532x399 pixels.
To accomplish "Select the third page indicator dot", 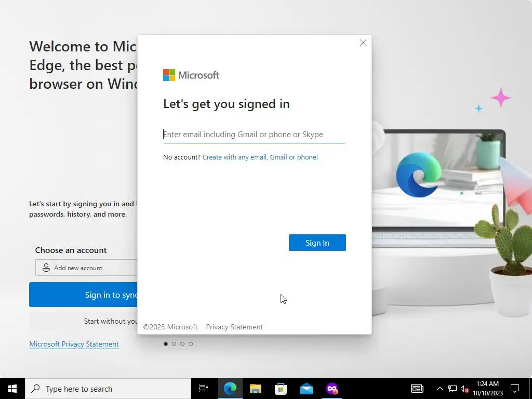I will (182, 344).
